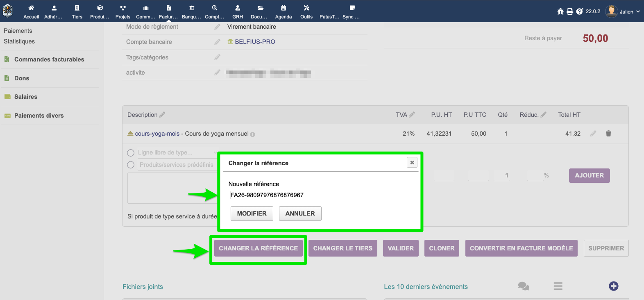The width and height of the screenshot is (644, 300).
Task: Click the comments icon beside derniers événements
Action: (524, 286)
